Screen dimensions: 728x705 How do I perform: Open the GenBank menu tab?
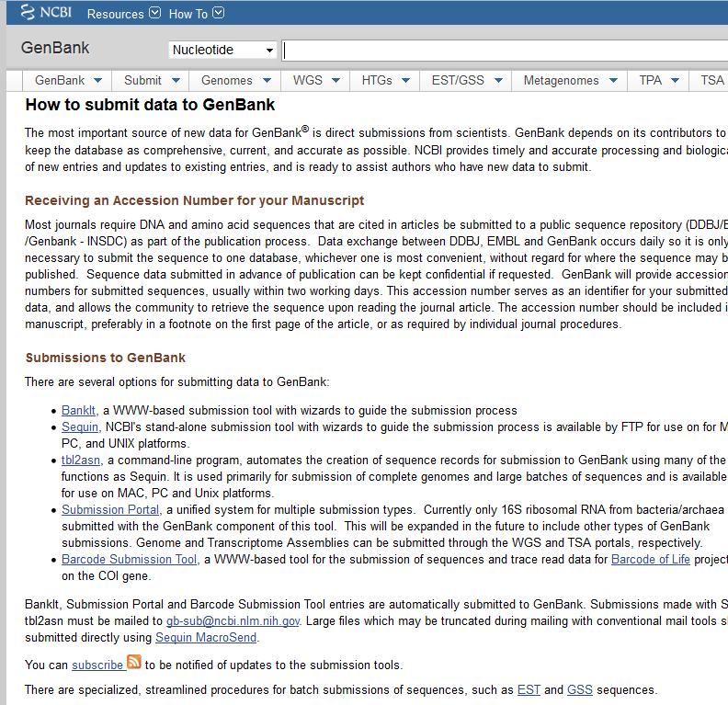67,81
